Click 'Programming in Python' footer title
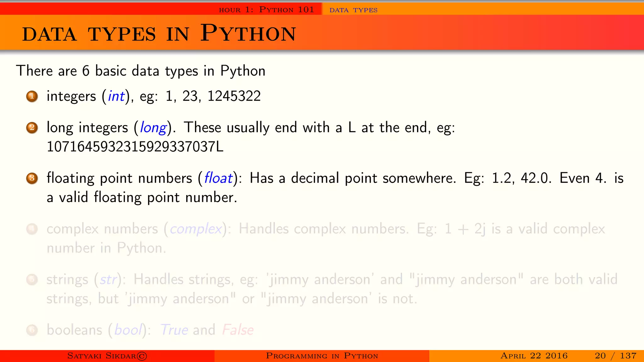The width and height of the screenshot is (644, 362). coord(322,356)
